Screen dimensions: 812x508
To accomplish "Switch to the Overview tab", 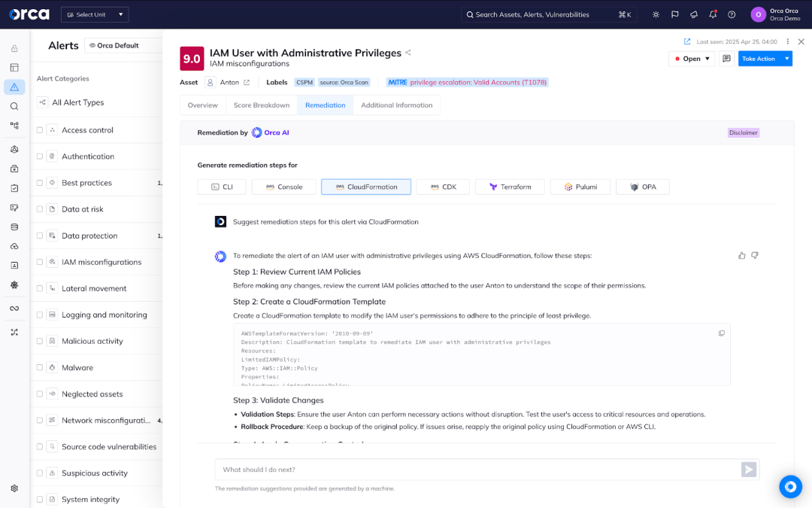I will [202, 105].
